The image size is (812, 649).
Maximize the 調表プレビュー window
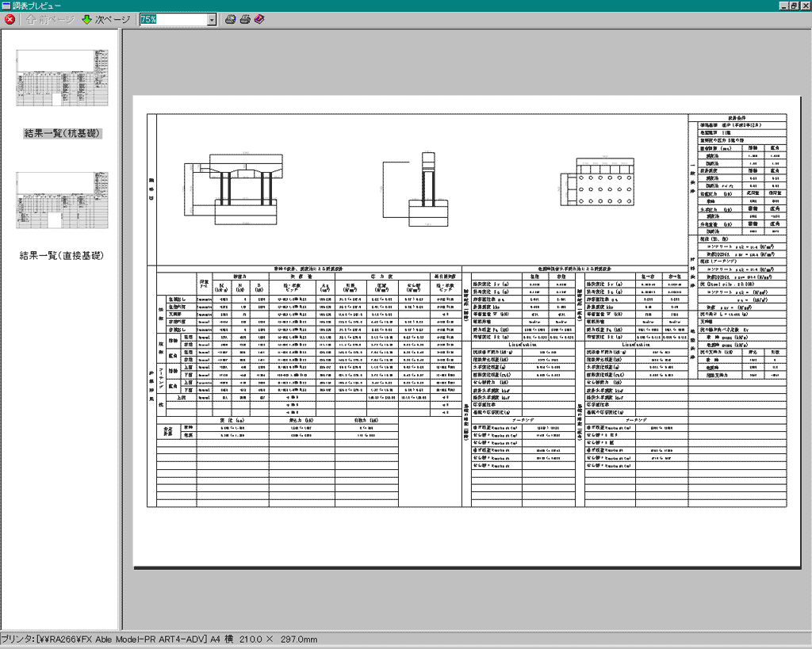794,6
